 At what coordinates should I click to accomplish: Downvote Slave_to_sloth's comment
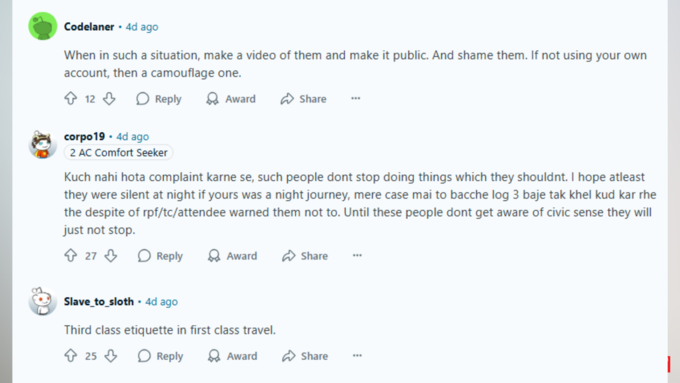pos(111,356)
